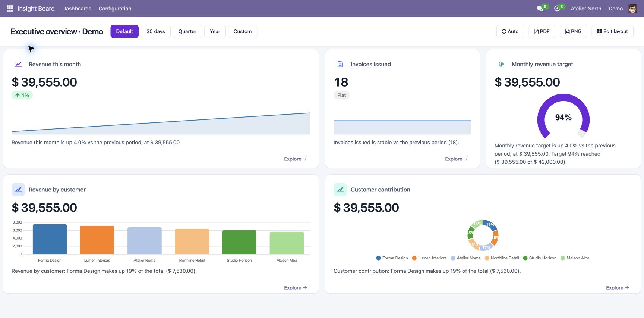
Task: Open the chat messages icon with badge 6
Action: click(542, 8)
